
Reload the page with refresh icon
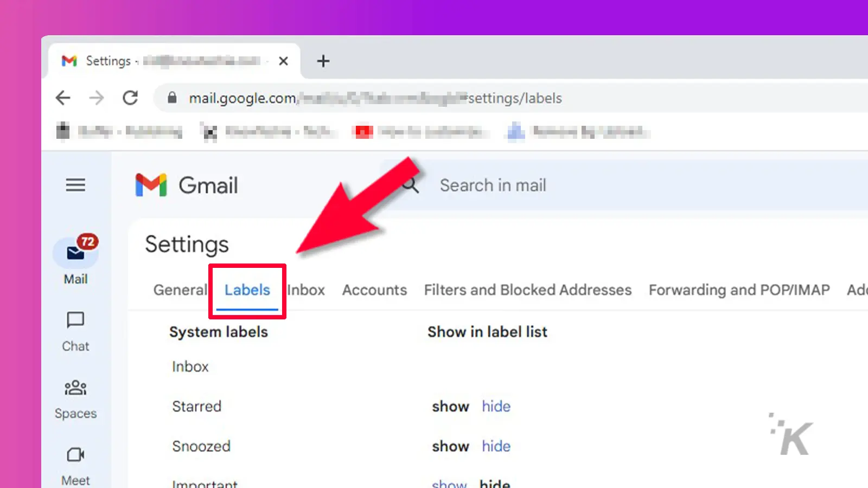[130, 98]
